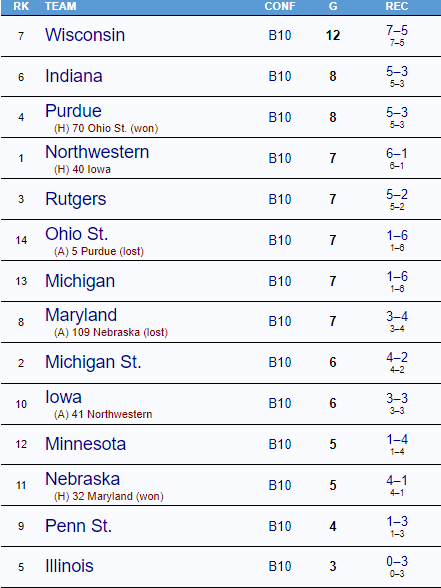Viewport: 441px width, 588px height.
Task: Sort table by the RK column header
Action: click(x=21, y=6)
